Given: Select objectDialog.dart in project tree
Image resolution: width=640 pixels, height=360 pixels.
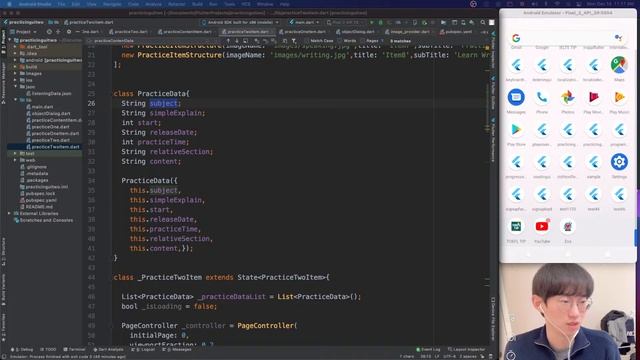Looking at the screenshot, I should [51, 113].
